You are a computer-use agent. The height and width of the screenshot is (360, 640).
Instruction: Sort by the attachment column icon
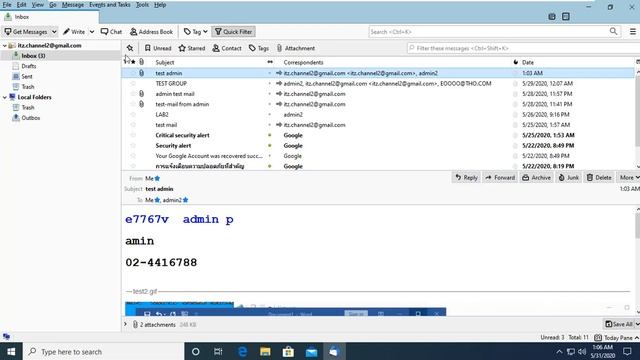pos(141,62)
